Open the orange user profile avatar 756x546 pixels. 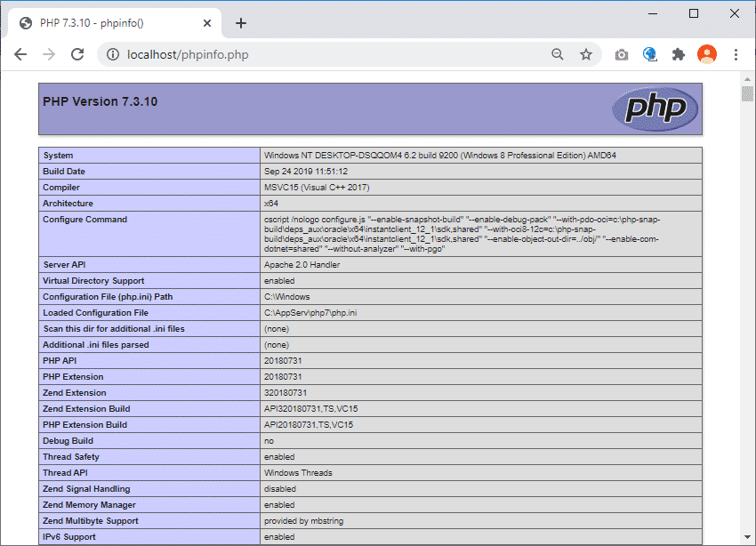click(x=707, y=54)
